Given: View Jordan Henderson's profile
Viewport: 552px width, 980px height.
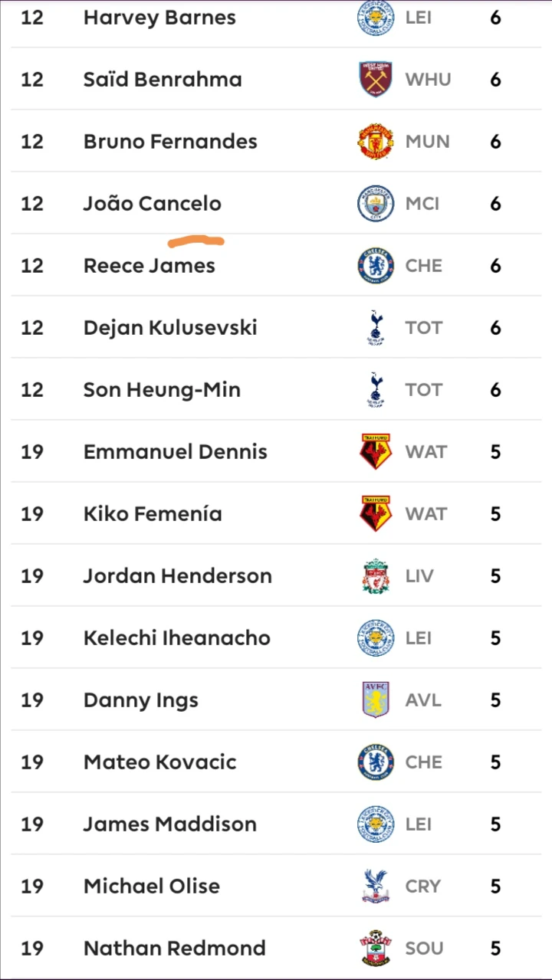Looking at the screenshot, I should 178,576.
